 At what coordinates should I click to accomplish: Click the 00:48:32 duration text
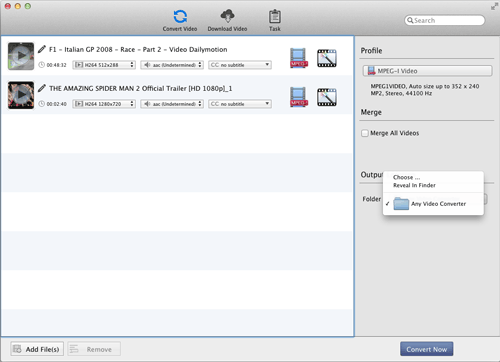click(x=56, y=65)
